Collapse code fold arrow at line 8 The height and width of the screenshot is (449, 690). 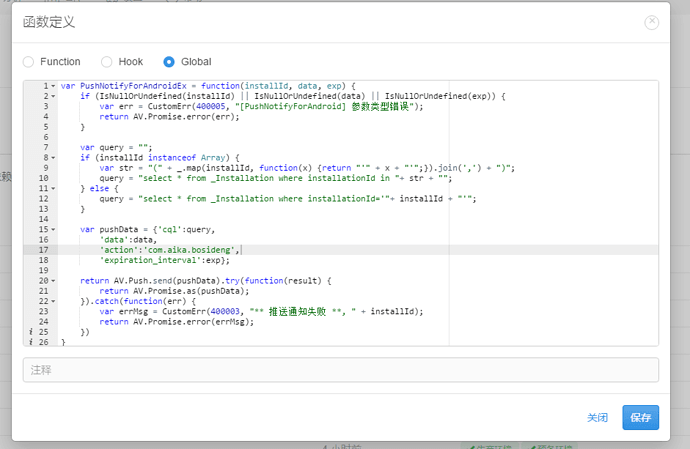53,158
